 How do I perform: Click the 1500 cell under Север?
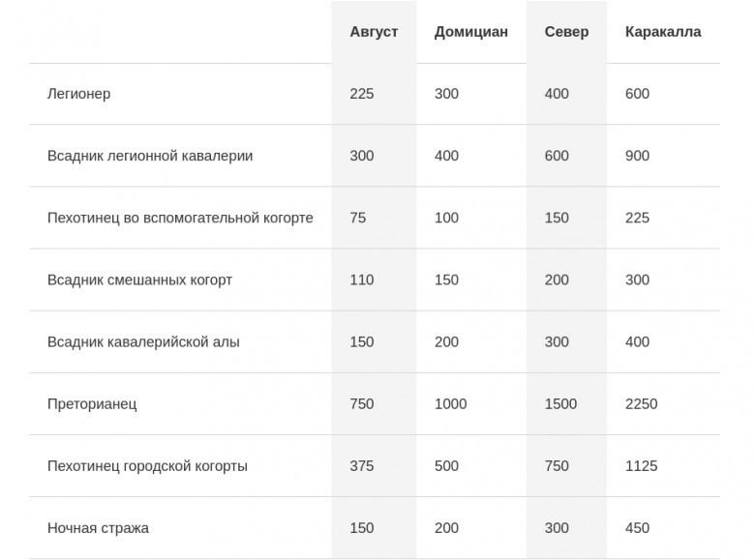point(560,404)
